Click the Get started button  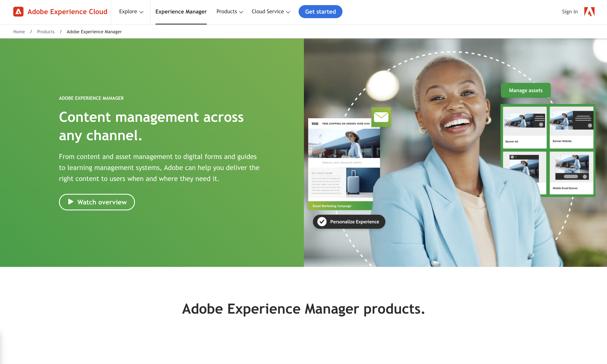tap(320, 12)
